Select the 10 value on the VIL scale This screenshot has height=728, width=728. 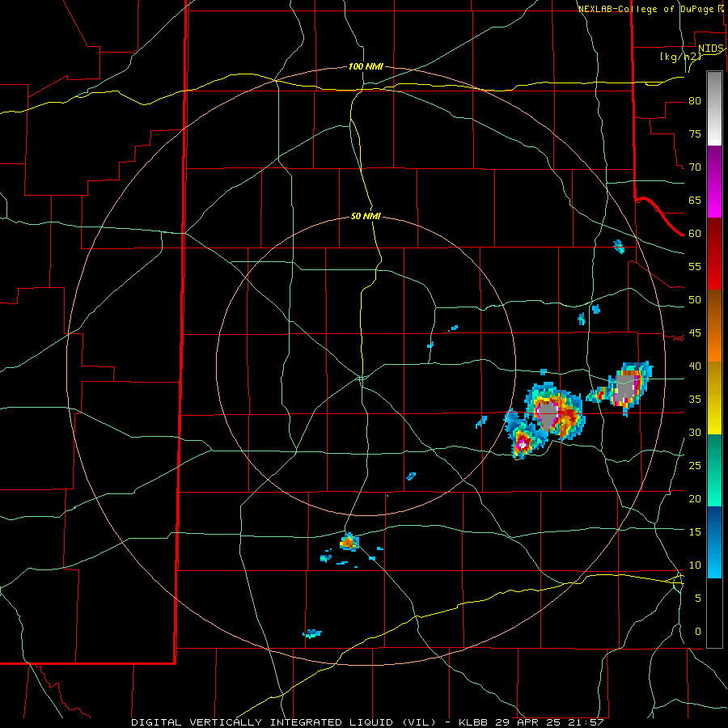tap(695, 565)
